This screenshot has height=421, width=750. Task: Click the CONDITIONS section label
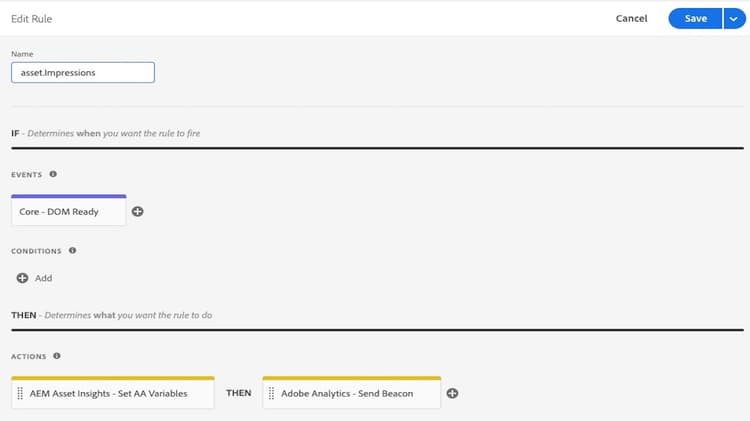tap(36, 251)
